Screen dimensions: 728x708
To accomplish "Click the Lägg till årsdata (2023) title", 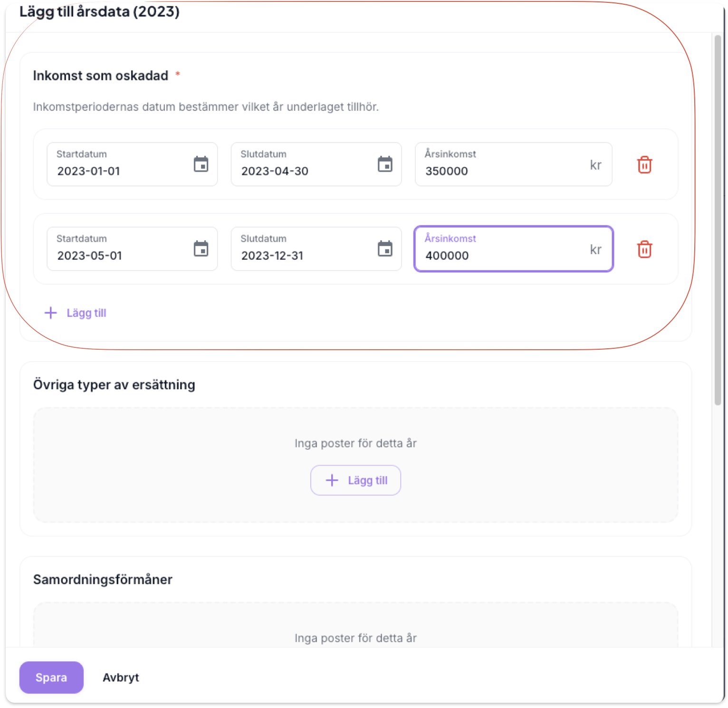I will [x=99, y=11].
